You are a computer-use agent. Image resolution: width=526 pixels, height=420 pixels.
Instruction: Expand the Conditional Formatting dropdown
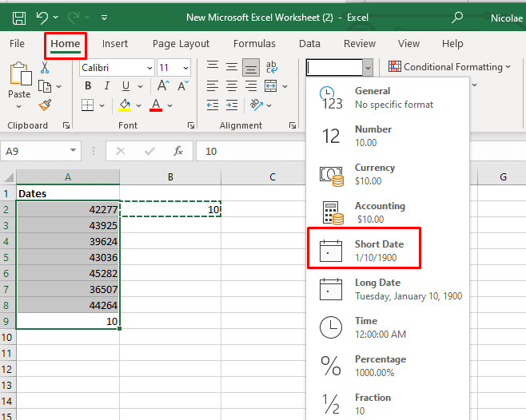coord(449,67)
